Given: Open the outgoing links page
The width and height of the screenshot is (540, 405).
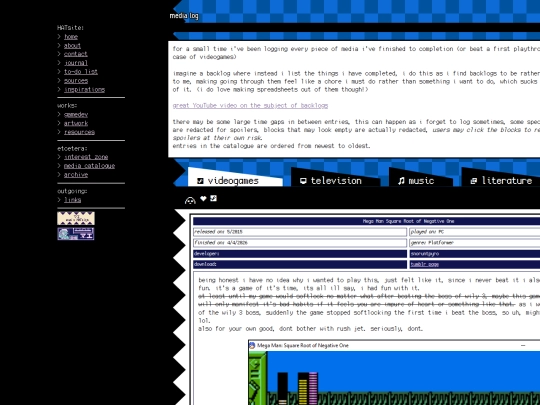Looking at the screenshot, I should [x=72, y=200].
